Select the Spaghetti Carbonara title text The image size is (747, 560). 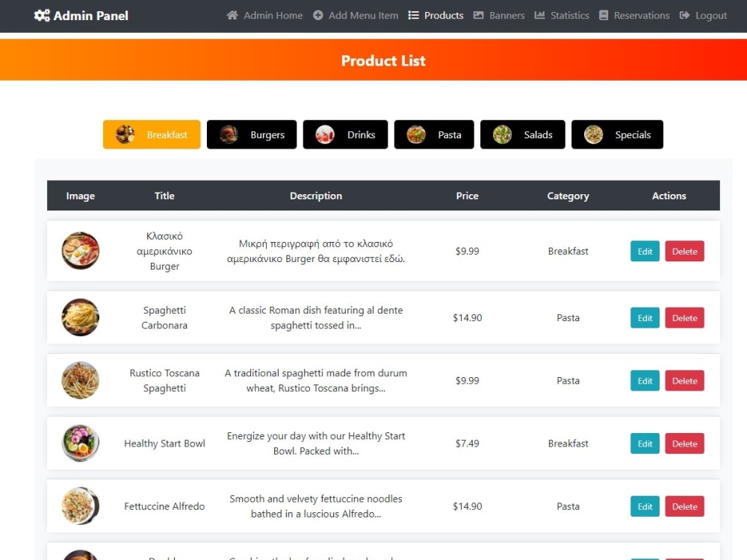click(x=164, y=317)
